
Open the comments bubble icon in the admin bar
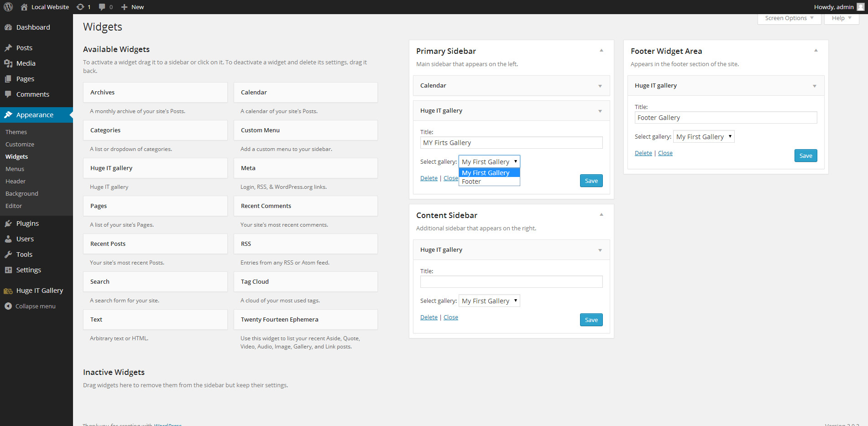coord(102,7)
